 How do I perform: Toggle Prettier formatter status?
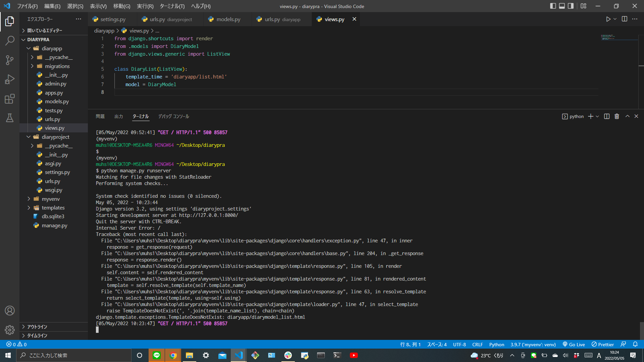603,344
